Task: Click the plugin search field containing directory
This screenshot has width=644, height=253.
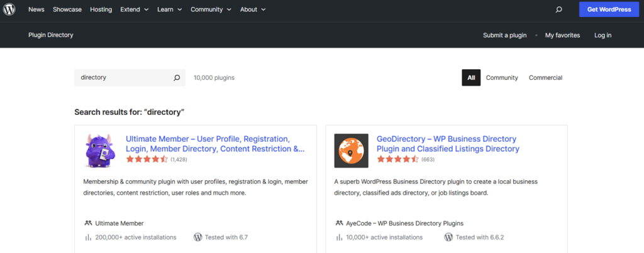Action: click(123, 78)
